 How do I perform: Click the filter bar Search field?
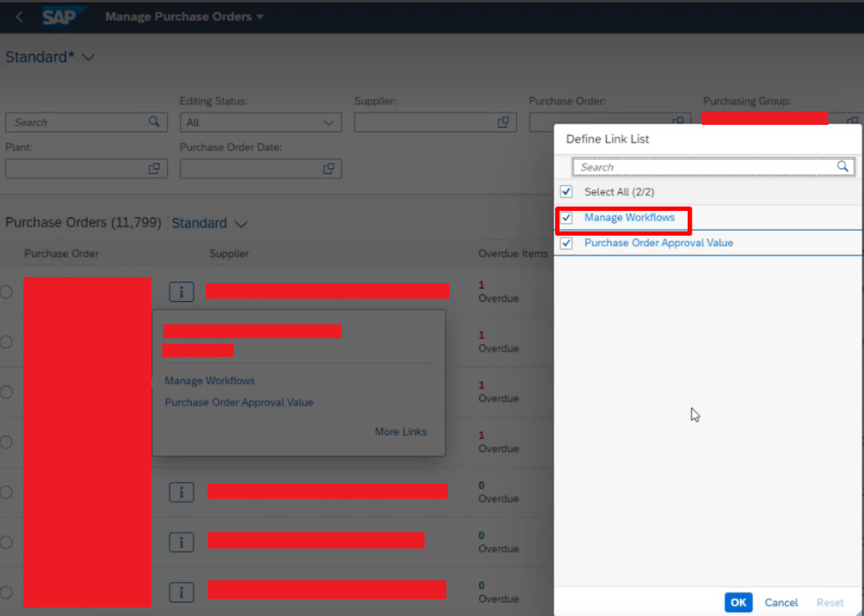pos(86,123)
